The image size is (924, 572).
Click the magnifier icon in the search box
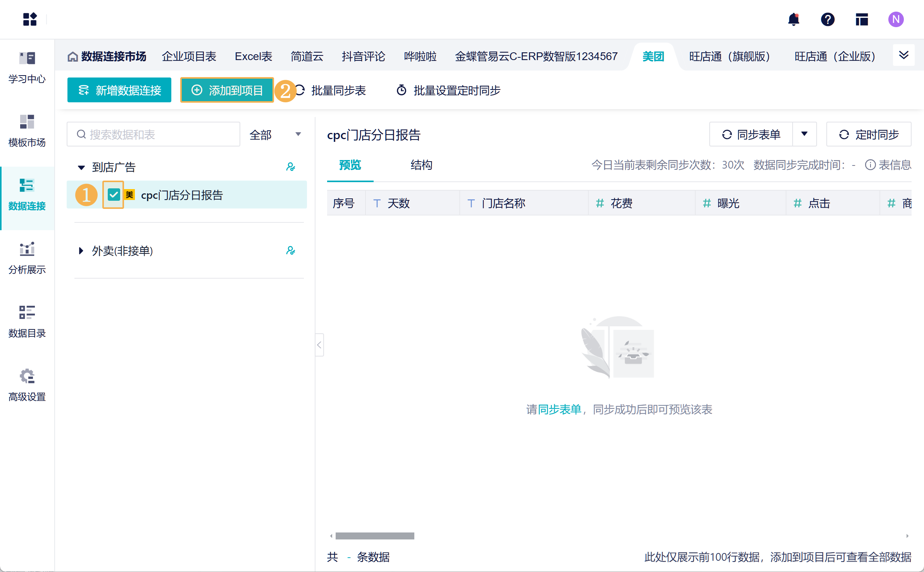click(x=81, y=134)
